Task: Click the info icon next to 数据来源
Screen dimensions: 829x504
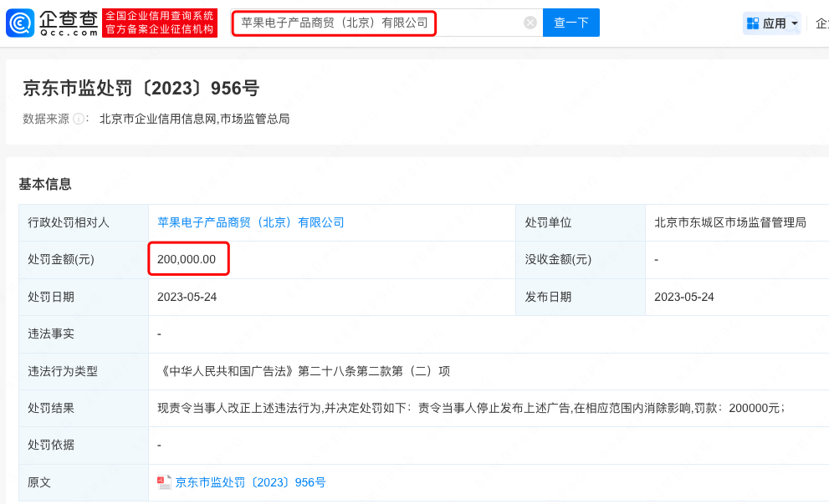Action: tap(79, 119)
